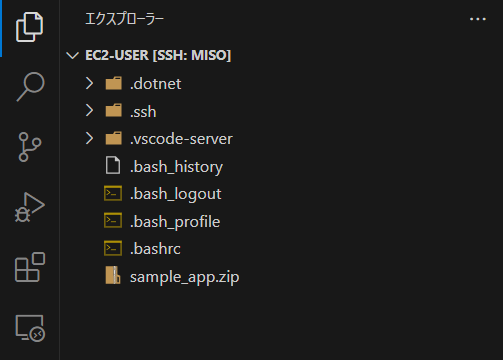Click the sample_app.zip archive file icon

(113, 275)
